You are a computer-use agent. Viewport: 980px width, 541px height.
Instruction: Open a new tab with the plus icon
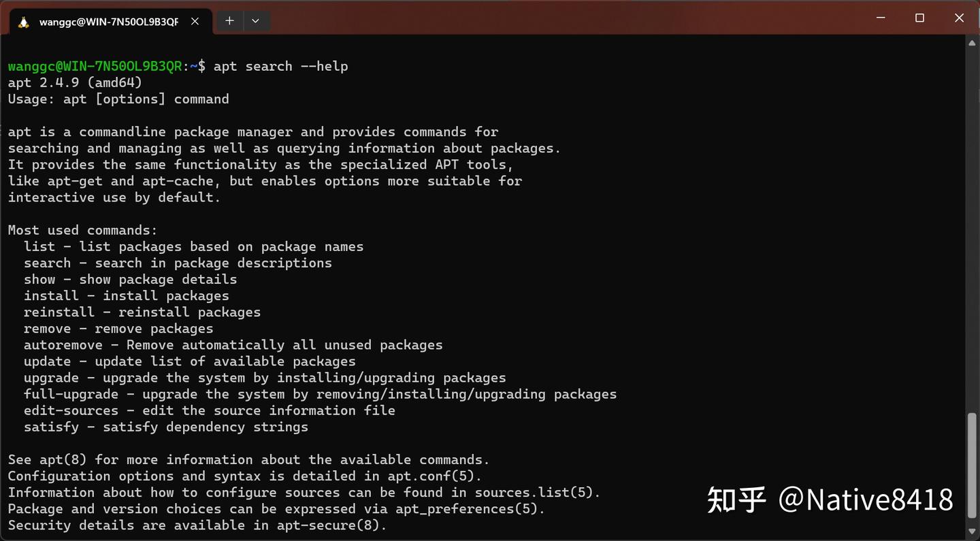[x=229, y=21]
